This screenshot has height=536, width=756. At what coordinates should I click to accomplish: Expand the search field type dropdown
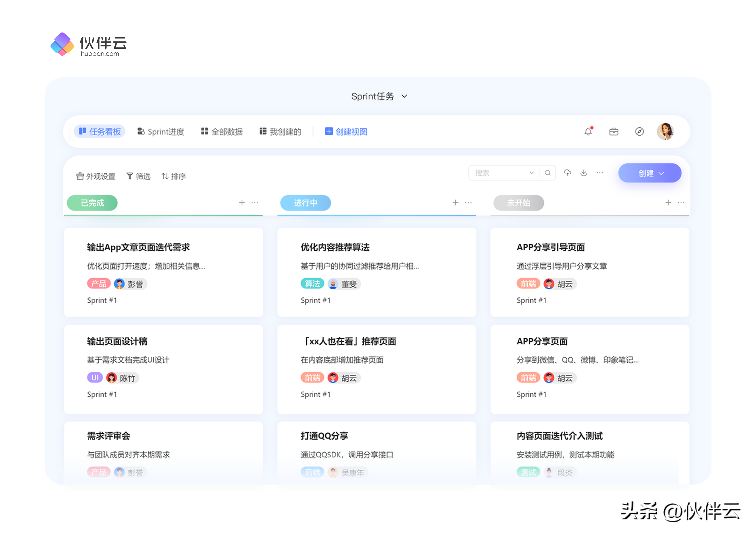[x=531, y=173]
